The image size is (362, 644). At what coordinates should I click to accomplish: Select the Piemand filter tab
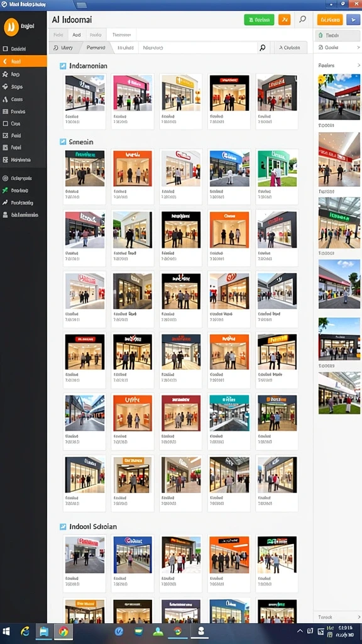point(96,48)
